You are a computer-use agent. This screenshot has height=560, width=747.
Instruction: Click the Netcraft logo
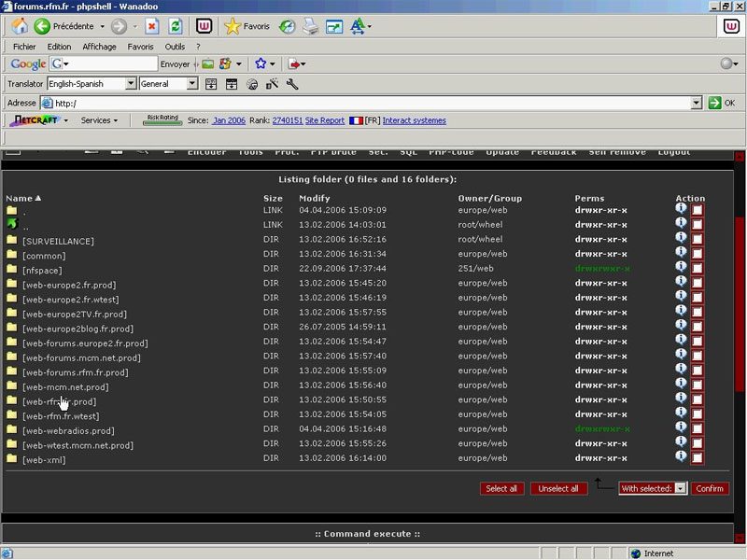[35, 120]
